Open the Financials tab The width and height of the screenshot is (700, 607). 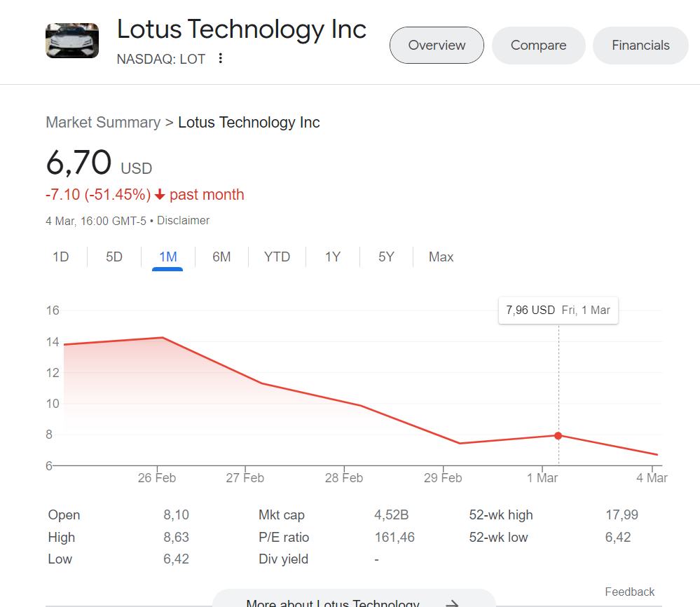pyautogui.click(x=640, y=45)
